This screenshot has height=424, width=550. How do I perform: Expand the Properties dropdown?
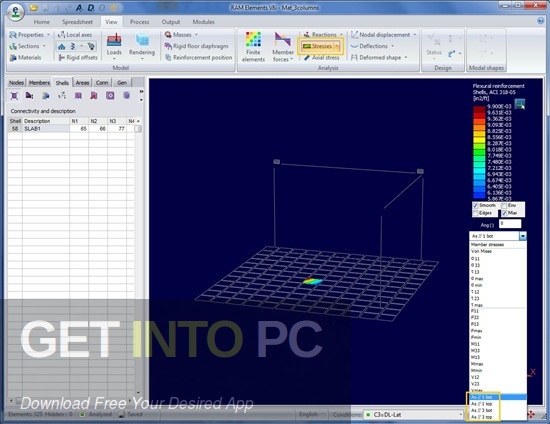click(x=48, y=35)
